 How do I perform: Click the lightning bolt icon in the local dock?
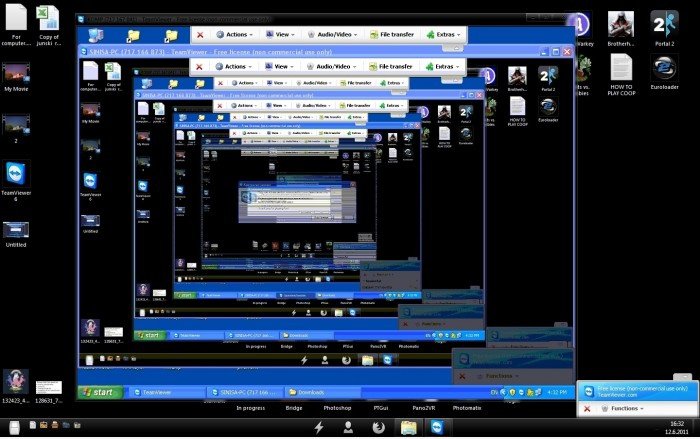pyautogui.click(x=319, y=427)
